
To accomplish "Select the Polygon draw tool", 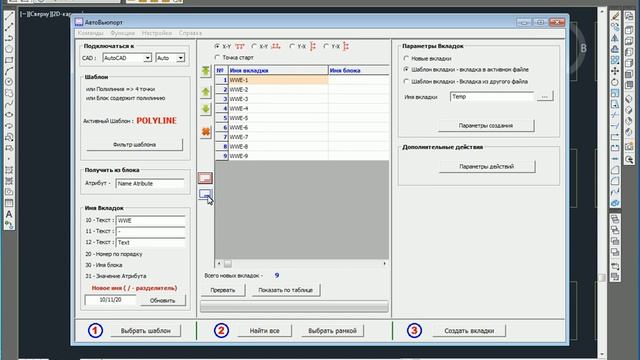I will point(9,49).
